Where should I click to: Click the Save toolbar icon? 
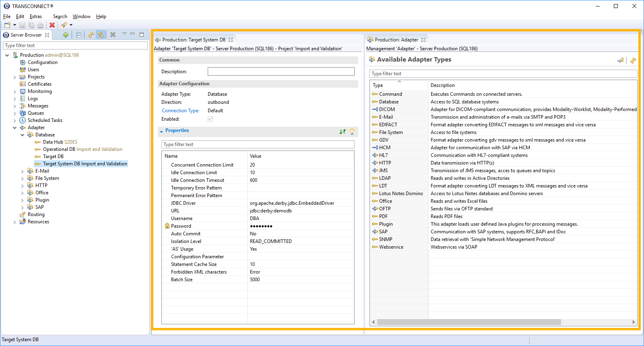(23, 25)
